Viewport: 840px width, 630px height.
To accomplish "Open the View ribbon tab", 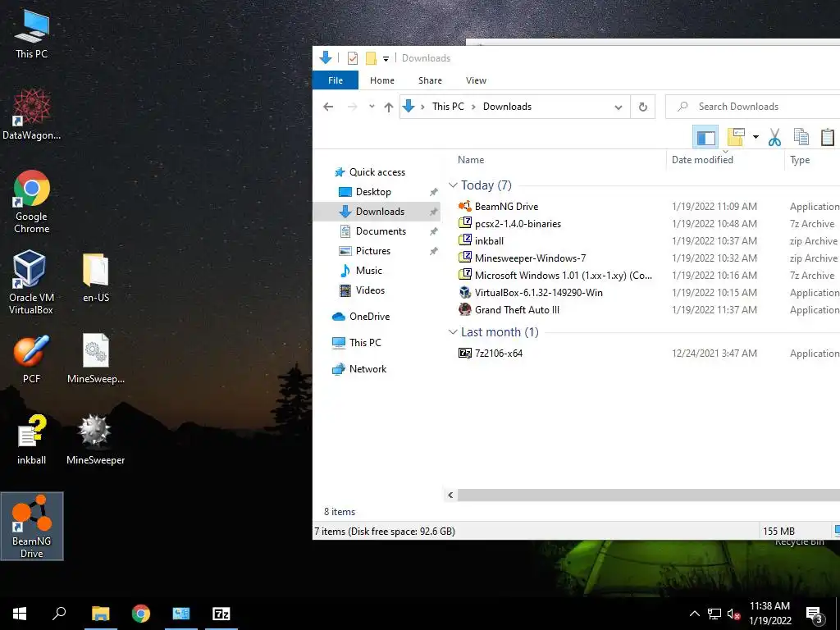I will pos(477,80).
